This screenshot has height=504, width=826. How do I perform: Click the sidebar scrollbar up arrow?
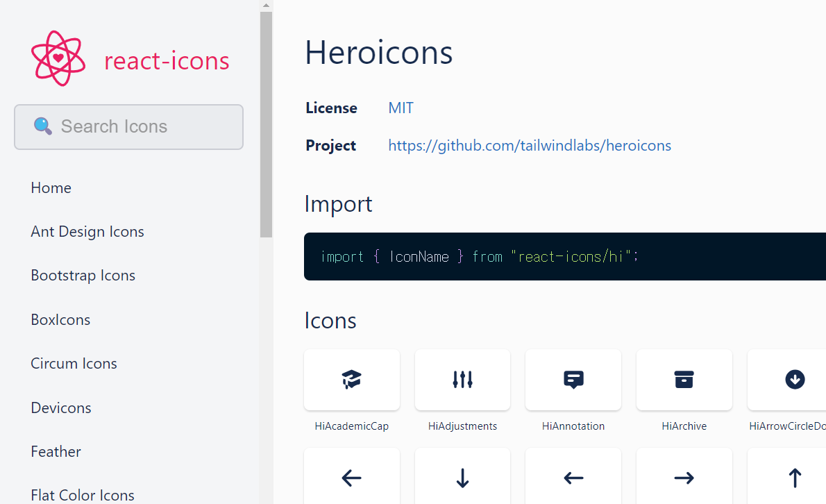(266, 6)
